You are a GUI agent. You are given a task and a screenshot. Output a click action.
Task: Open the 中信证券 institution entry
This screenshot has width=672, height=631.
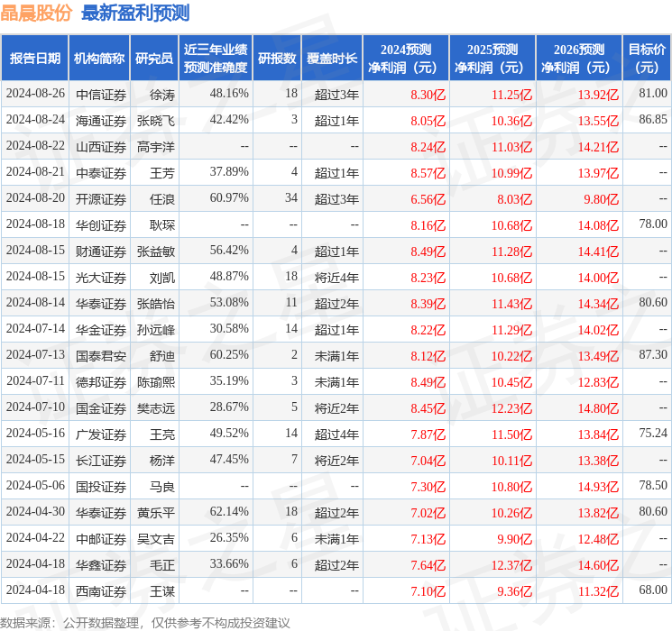pos(100,94)
